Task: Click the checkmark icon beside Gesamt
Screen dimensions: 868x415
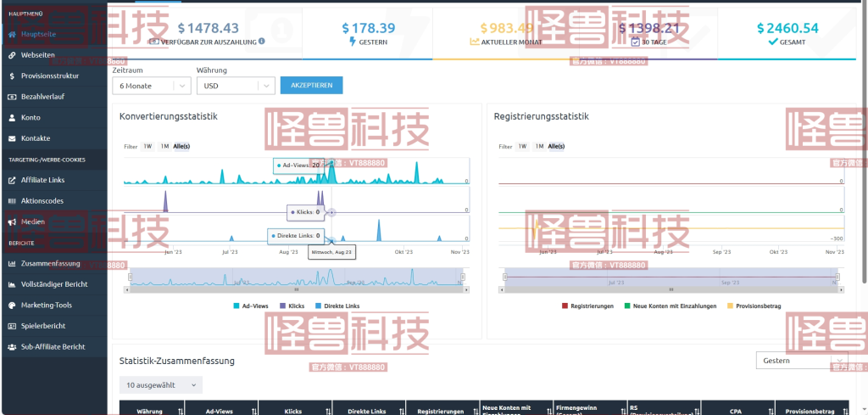Action: pyautogui.click(x=773, y=42)
